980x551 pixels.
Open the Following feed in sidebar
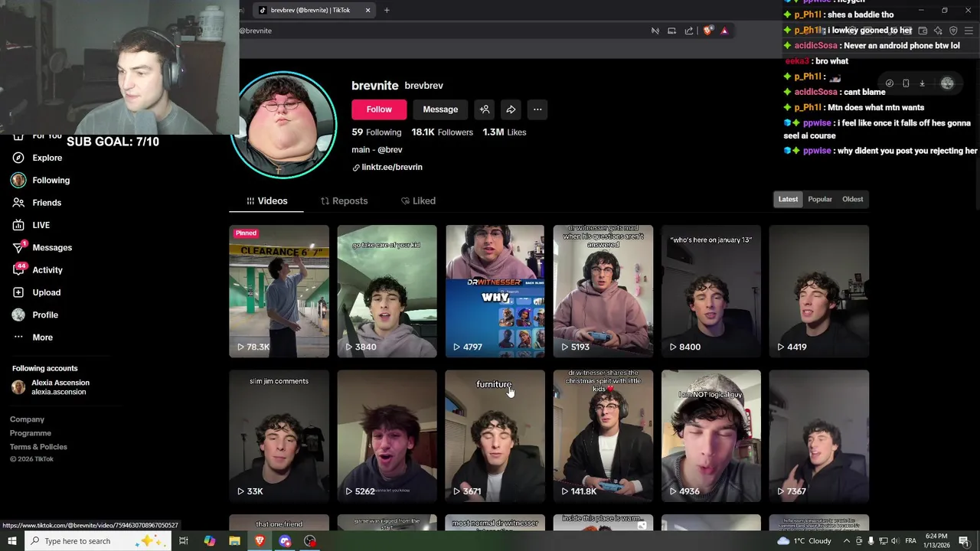tap(41, 180)
